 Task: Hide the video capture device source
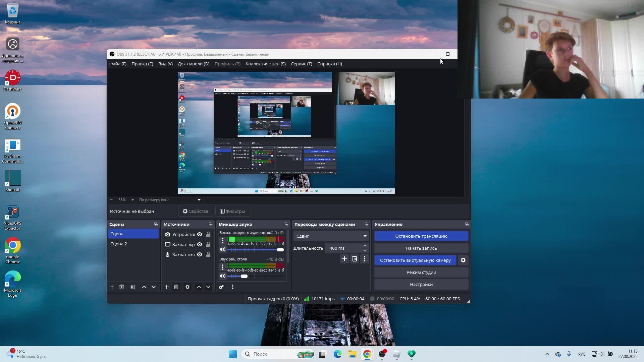point(200,235)
